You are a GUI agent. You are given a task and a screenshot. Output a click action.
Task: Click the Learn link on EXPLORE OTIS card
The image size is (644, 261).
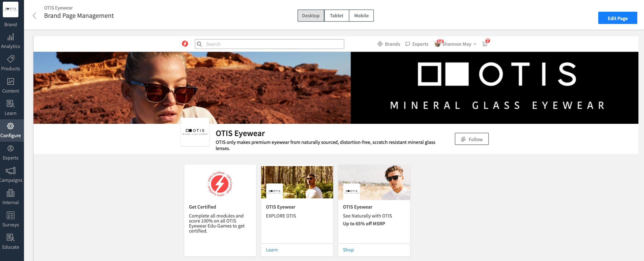point(272,250)
